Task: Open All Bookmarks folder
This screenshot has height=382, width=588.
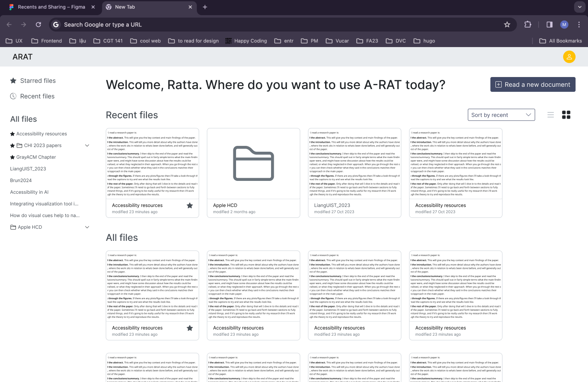Action: (x=560, y=41)
